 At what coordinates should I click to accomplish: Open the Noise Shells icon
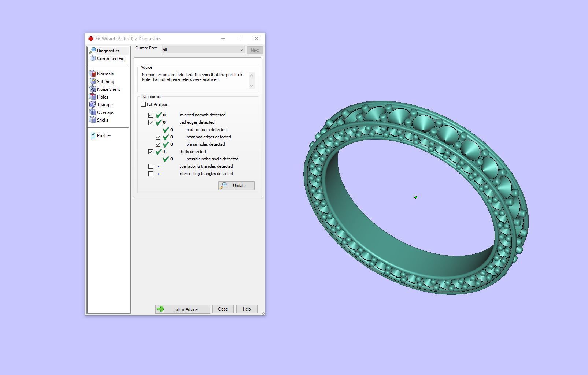[93, 89]
